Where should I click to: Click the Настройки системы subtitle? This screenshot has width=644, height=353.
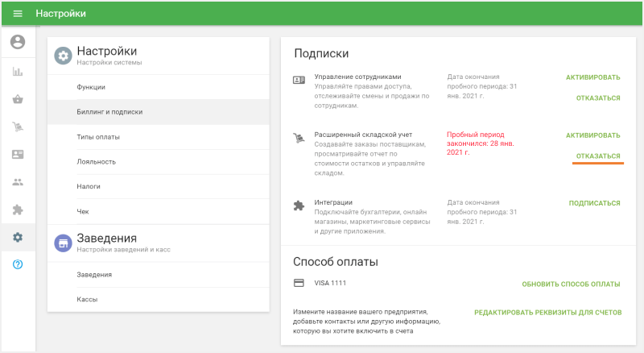pos(109,63)
